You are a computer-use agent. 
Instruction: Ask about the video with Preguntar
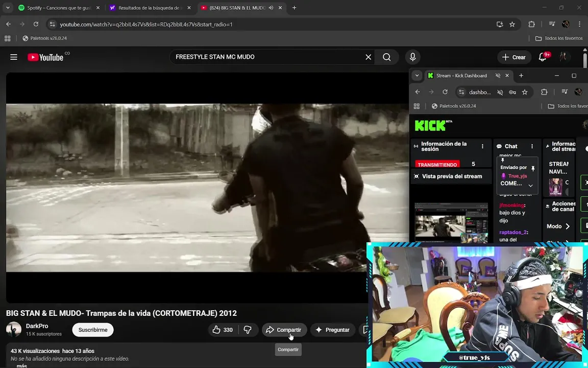[x=333, y=330]
